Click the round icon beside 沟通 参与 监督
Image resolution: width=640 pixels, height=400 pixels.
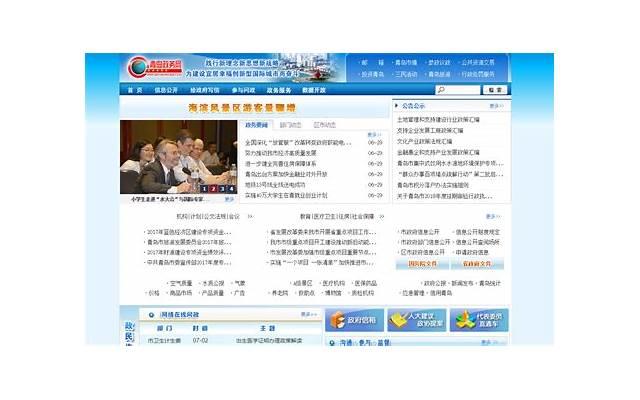pos(332,343)
